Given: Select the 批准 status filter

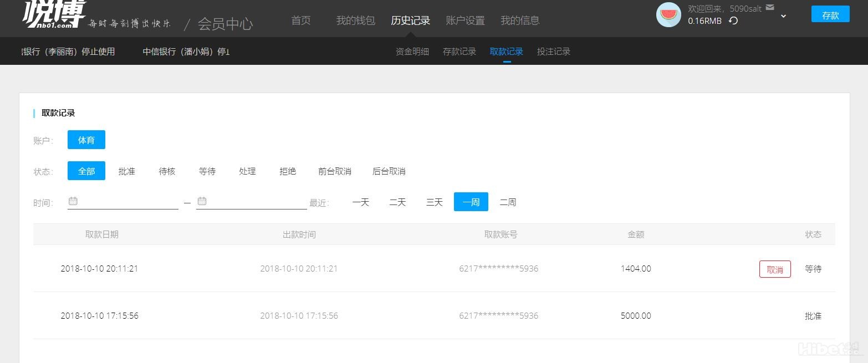Looking at the screenshot, I should point(127,171).
